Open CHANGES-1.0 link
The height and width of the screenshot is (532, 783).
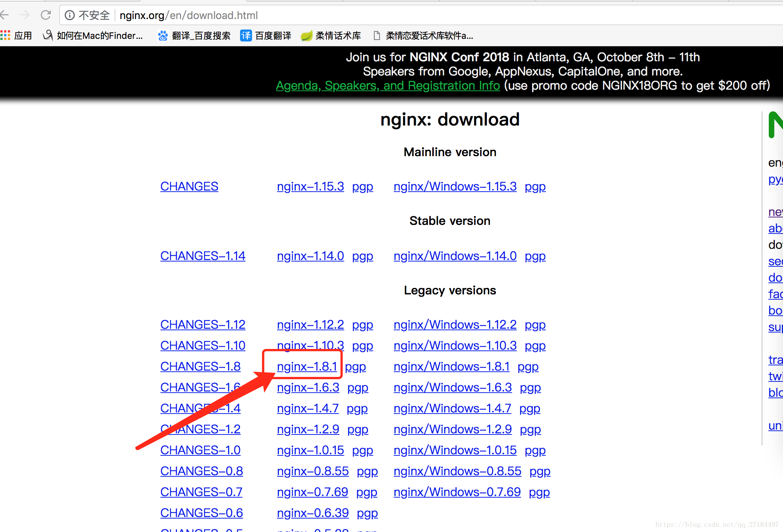click(x=200, y=450)
